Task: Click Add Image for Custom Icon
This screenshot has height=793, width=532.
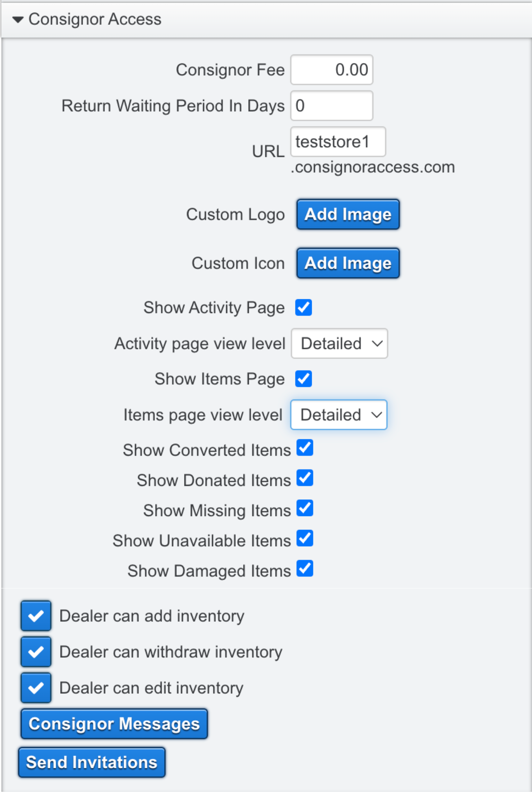Action: [x=348, y=263]
